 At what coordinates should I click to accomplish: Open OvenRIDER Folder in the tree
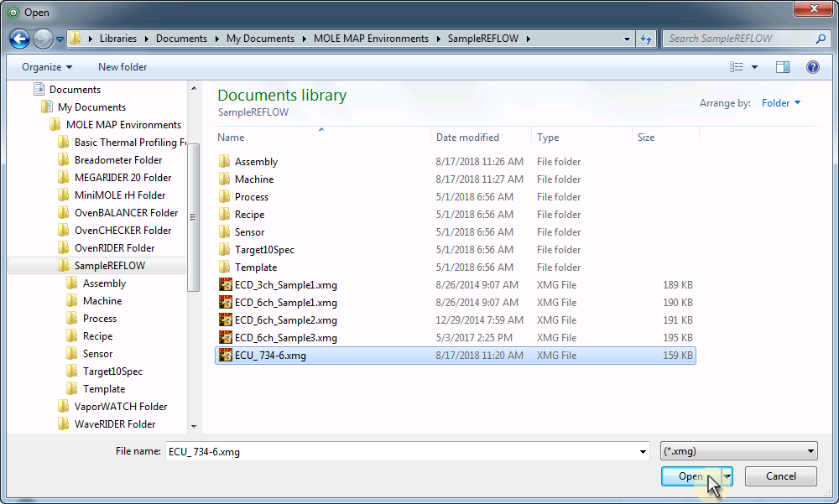coord(114,248)
